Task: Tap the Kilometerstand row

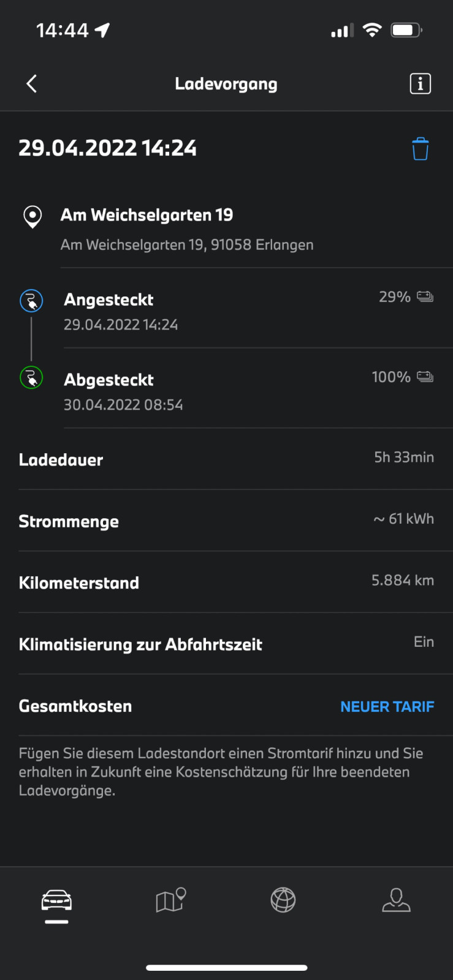Action: point(226,582)
